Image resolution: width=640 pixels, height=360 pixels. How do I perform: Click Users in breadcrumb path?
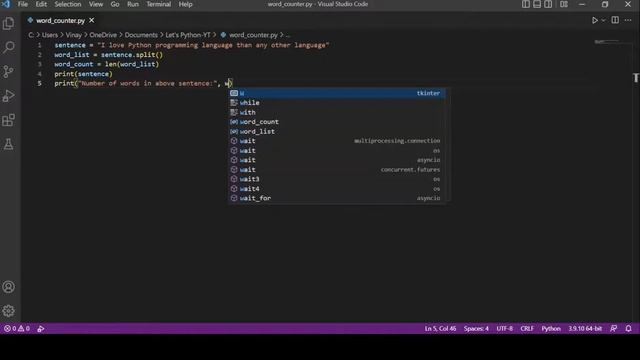click(x=50, y=35)
